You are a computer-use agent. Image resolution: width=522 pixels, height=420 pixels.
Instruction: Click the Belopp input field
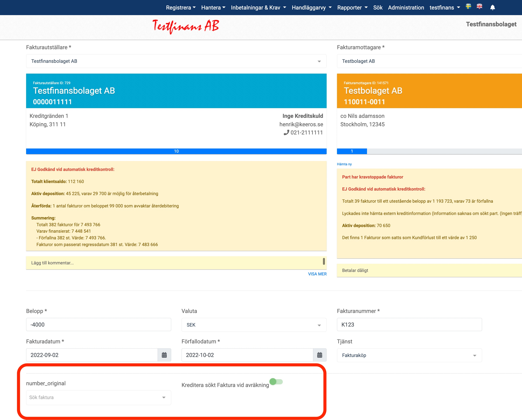pos(98,325)
